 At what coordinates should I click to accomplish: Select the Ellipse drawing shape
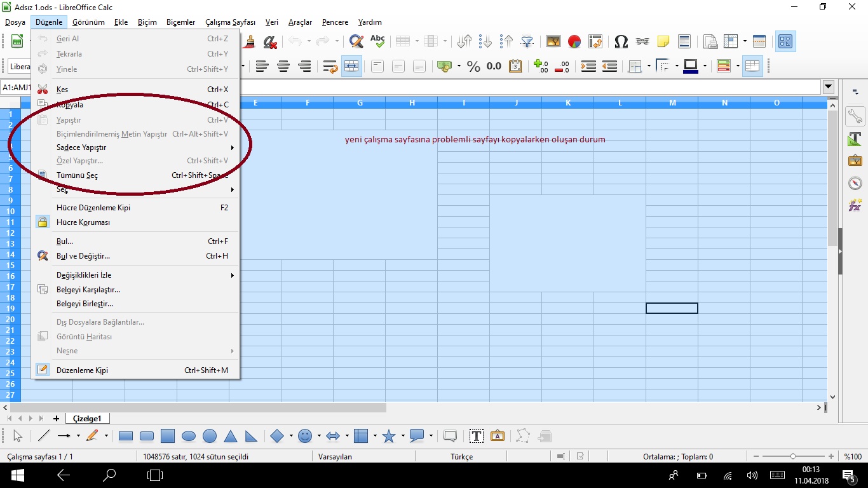(189, 436)
